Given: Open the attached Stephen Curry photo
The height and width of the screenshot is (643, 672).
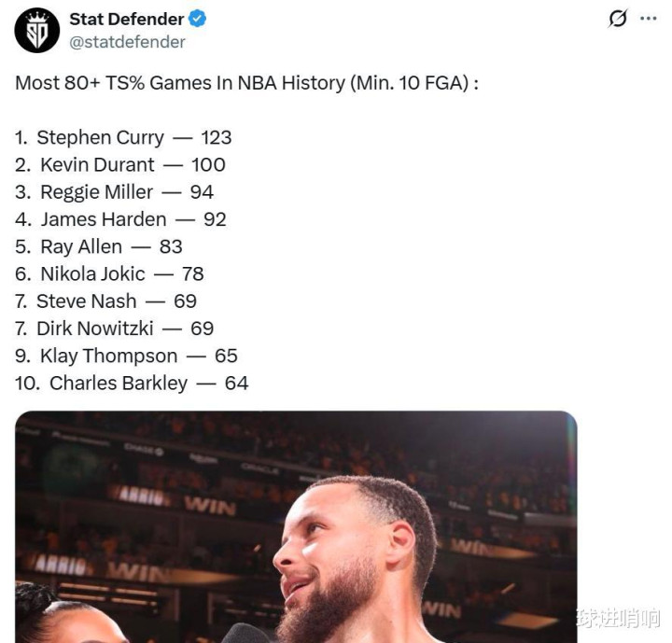Looking at the screenshot, I should (x=296, y=527).
